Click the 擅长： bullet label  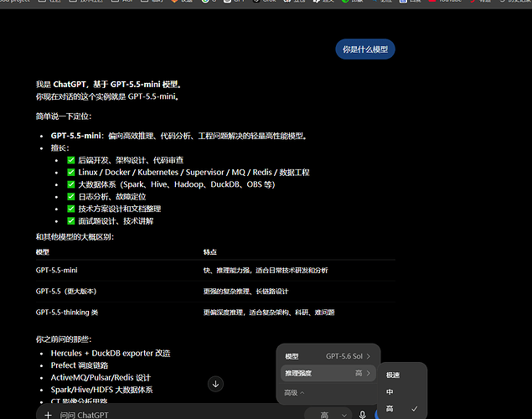[60, 148]
